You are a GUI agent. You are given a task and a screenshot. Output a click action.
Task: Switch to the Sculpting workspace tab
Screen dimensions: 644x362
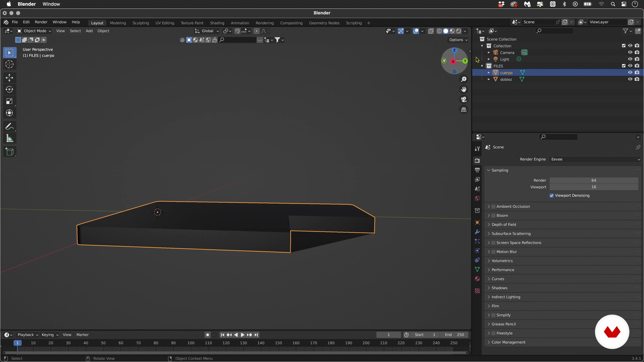(141, 23)
